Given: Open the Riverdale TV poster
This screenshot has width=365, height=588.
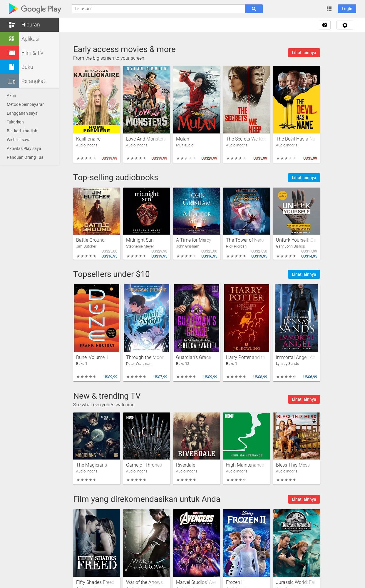Looking at the screenshot, I should [x=197, y=436].
